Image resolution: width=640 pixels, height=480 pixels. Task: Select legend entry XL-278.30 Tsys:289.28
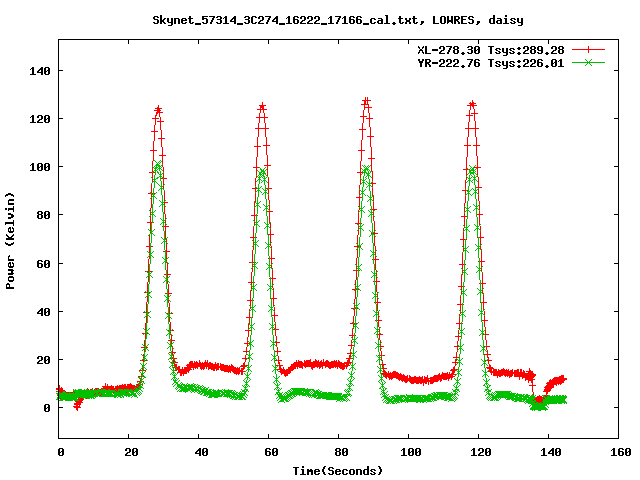click(x=491, y=50)
